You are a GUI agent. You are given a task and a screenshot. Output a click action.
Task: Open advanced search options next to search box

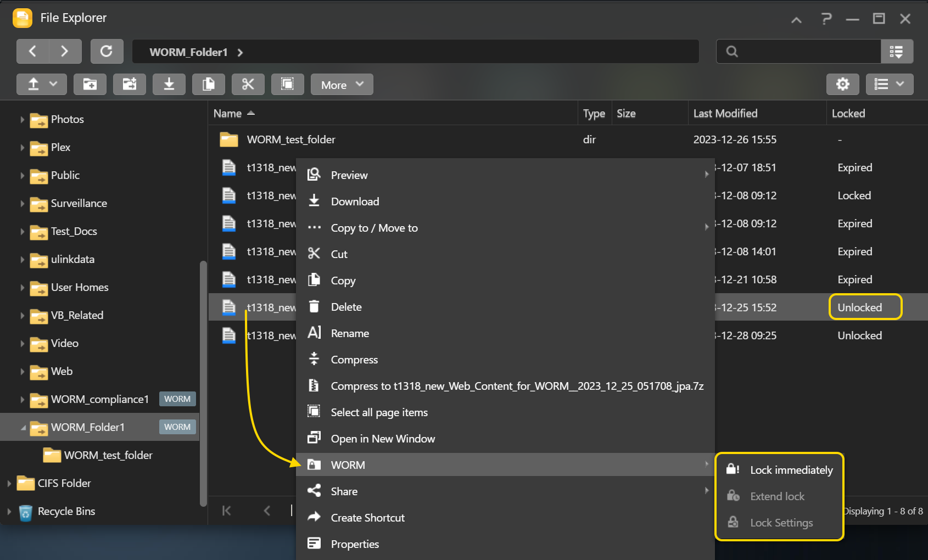[897, 52]
